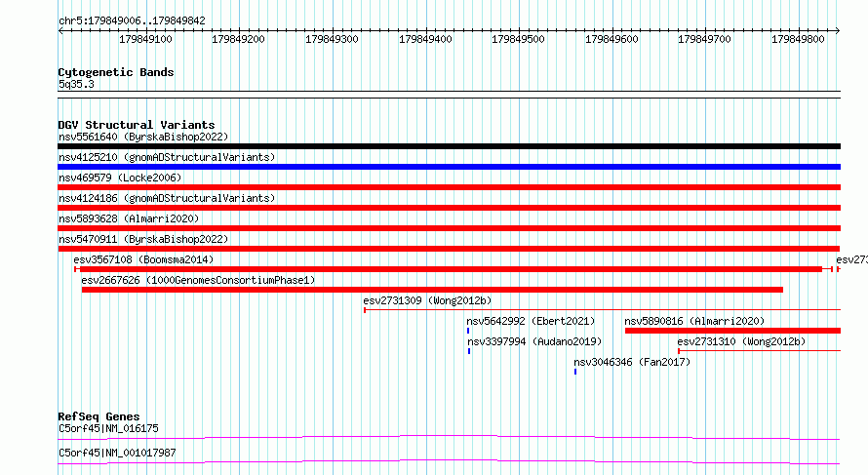The width and height of the screenshot is (868, 475).
Task: Click ruler position 179849500
Action: tap(519, 39)
